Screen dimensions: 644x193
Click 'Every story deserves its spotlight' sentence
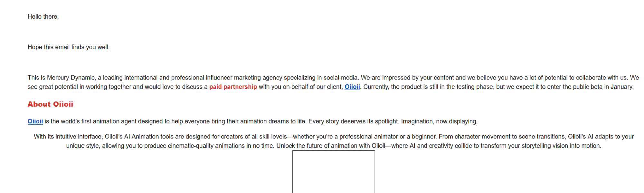354,121
